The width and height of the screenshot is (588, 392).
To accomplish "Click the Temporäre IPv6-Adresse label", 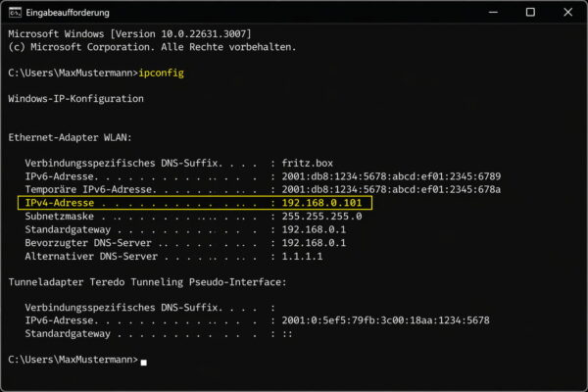I will pos(88,189).
